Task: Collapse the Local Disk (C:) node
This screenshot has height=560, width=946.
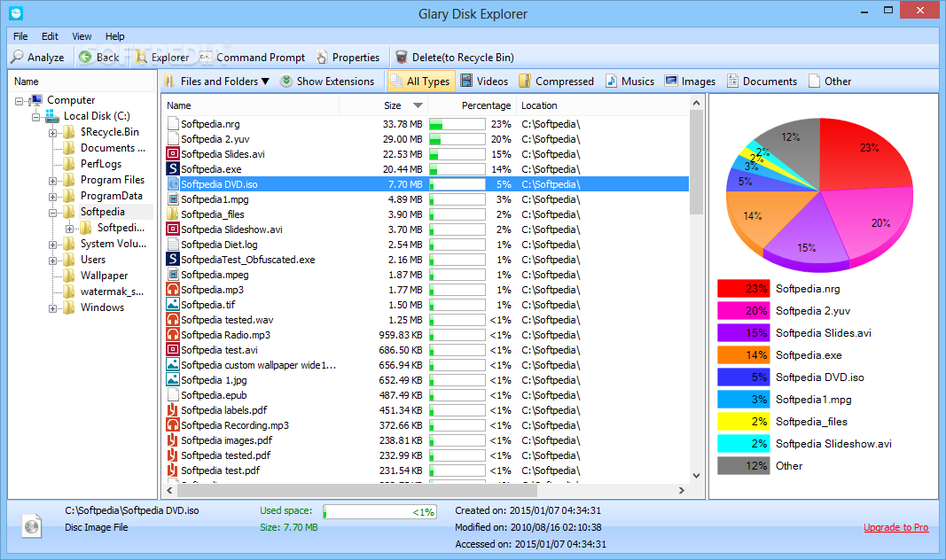Action: tap(35, 117)
